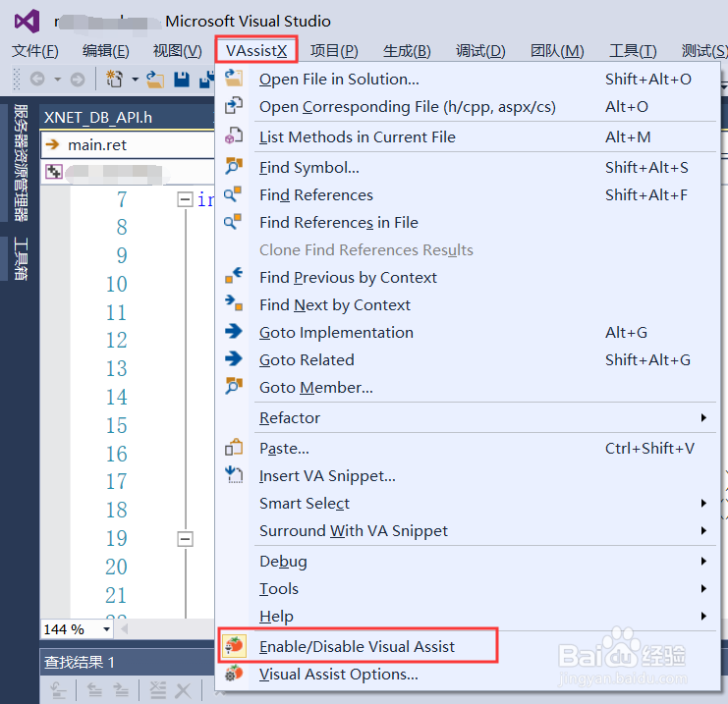Viewport: 728px width, 704px height.
Task: Expand the Refactor submenu arrow
Action: [x=703, y=417]
